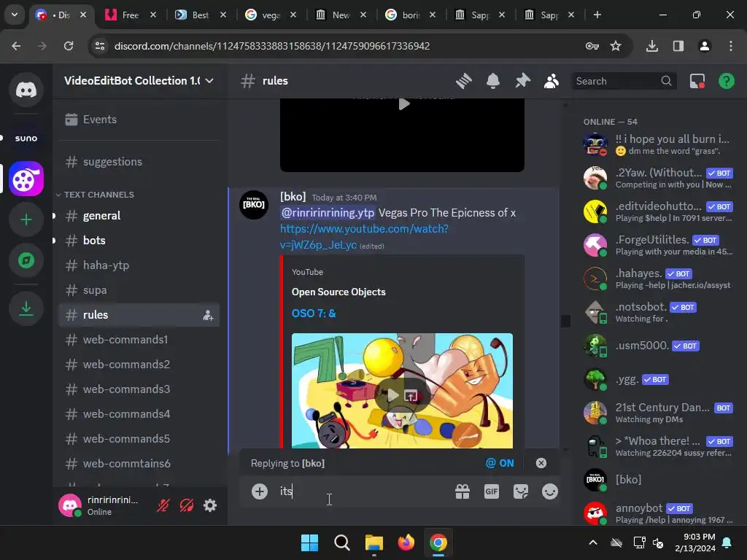
Task: Expand VideoEditBot Collection server menu
Action: [x=139, y=81]
